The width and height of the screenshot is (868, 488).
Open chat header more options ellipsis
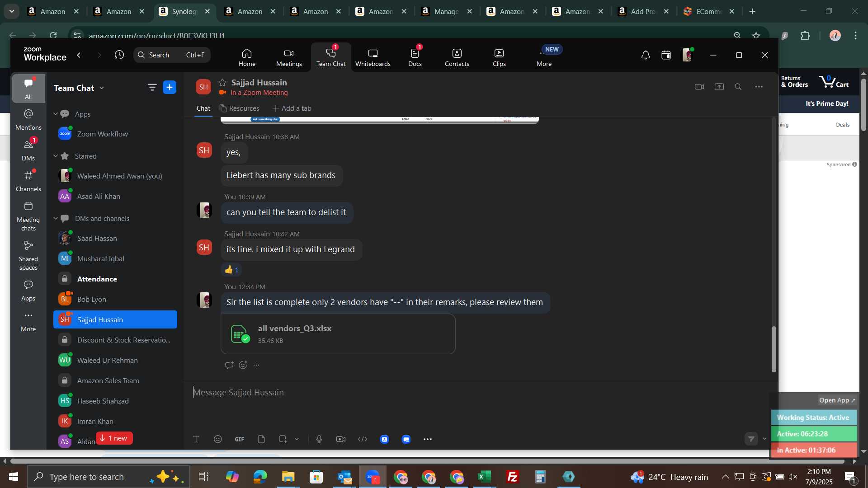759,87
